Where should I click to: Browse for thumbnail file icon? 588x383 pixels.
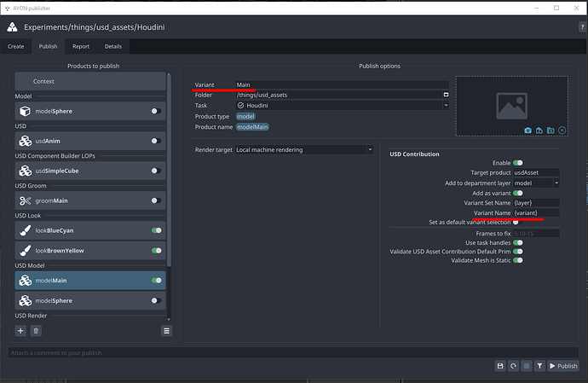(551, 131)
